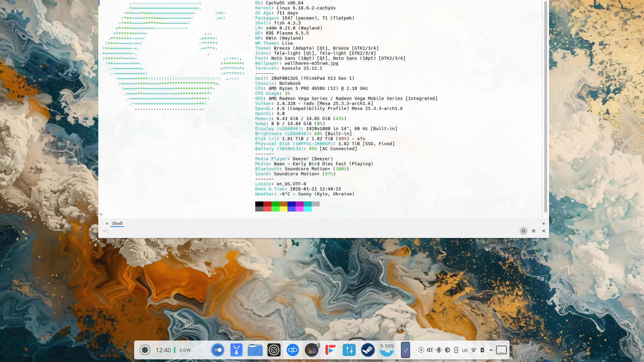Open the audio mixer sliders icon

(x=349, y=350)
